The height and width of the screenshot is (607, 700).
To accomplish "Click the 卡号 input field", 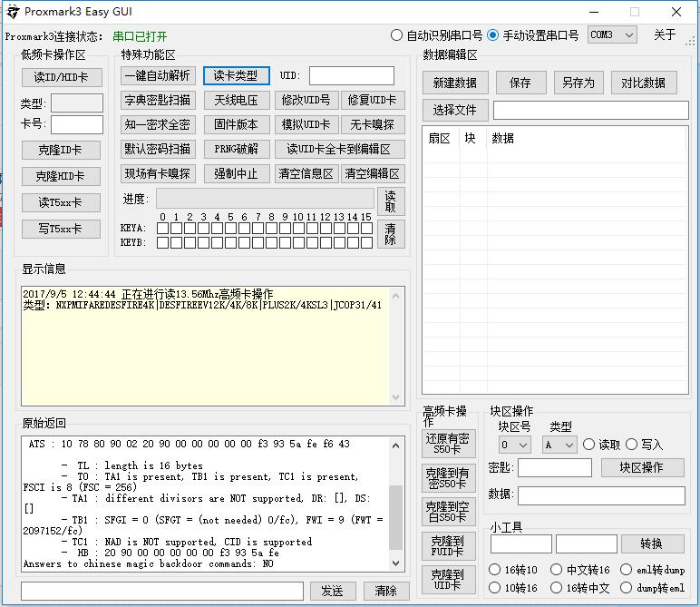I will click(77, 124).
